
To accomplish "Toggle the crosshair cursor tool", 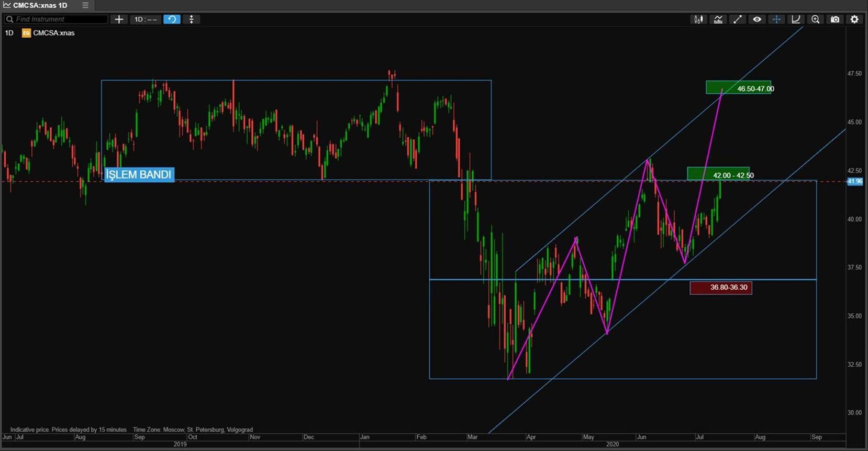I will (x=776, y=19).
